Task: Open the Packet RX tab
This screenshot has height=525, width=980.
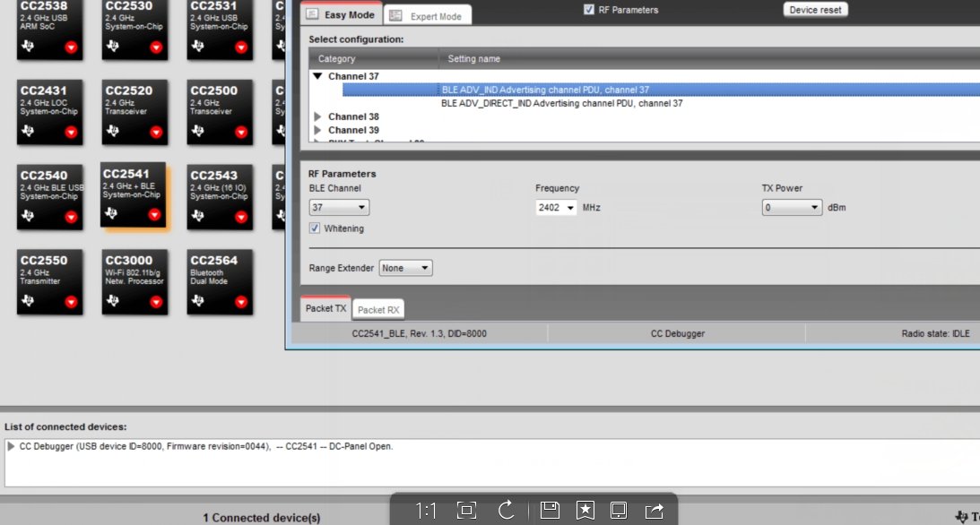Action: [x=378, y=310]
